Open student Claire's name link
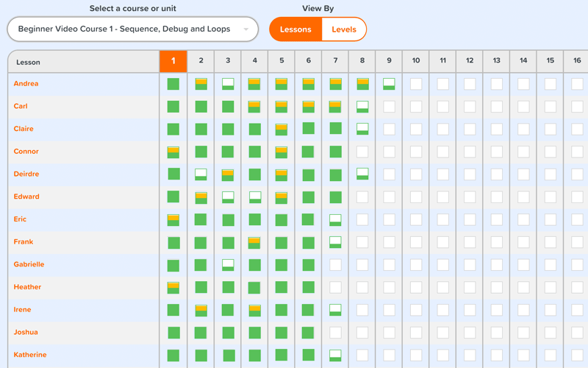 tap(24, 129)
